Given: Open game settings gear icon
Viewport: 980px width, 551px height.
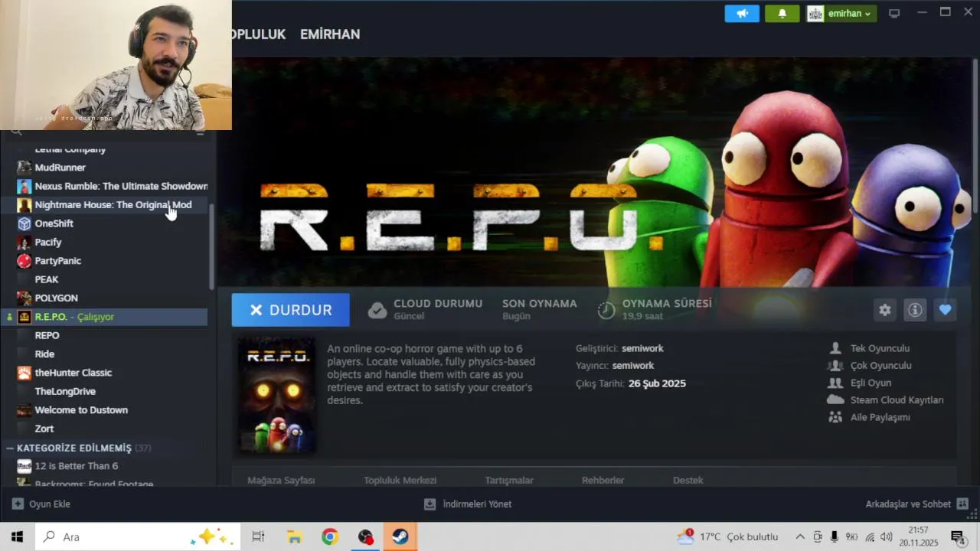Looking at the screenshot, I should 885,310.
